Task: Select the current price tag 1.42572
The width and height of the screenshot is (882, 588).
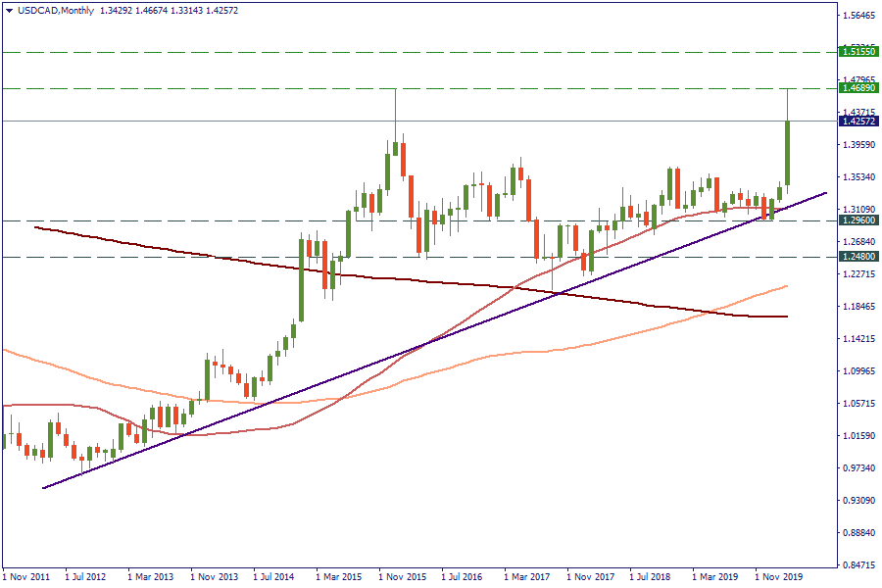Action: 858,121
